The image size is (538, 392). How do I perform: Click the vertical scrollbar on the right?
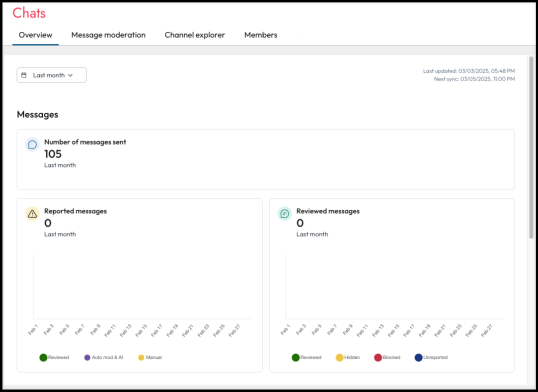(x=531, y=148)
